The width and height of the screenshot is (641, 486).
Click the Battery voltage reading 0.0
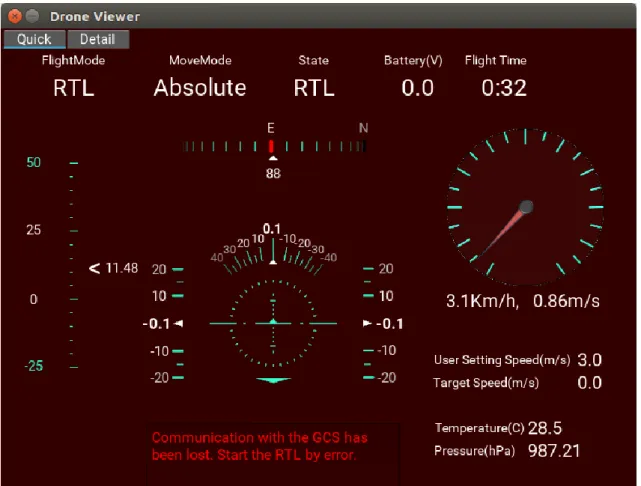coord(417,88)
